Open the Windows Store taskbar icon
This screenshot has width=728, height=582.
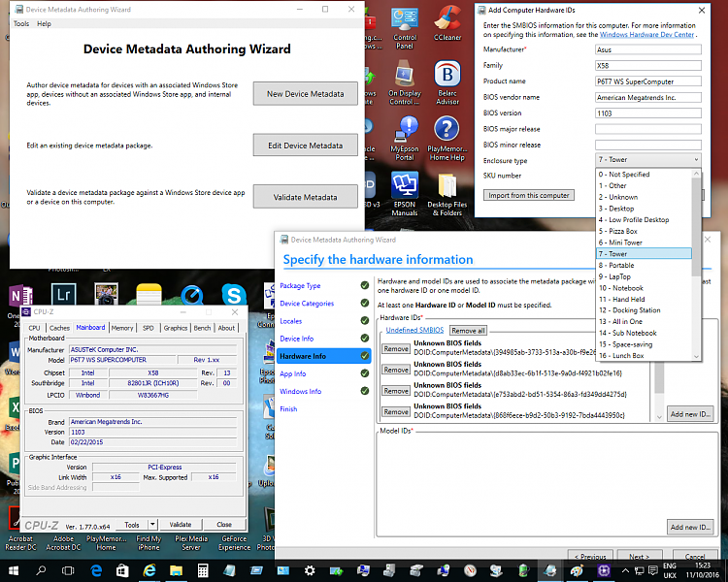point(122,570)
